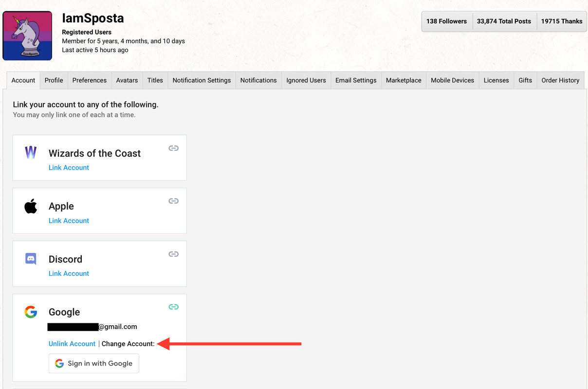Click the IamSposta username heading
Viewport: 588px width, 389px height.
(92, 18)
